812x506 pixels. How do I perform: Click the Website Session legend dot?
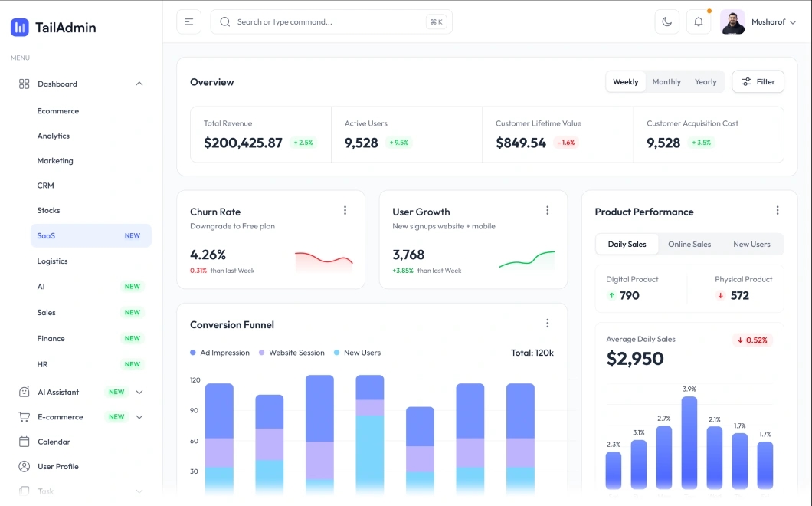(x=261, y=353)
